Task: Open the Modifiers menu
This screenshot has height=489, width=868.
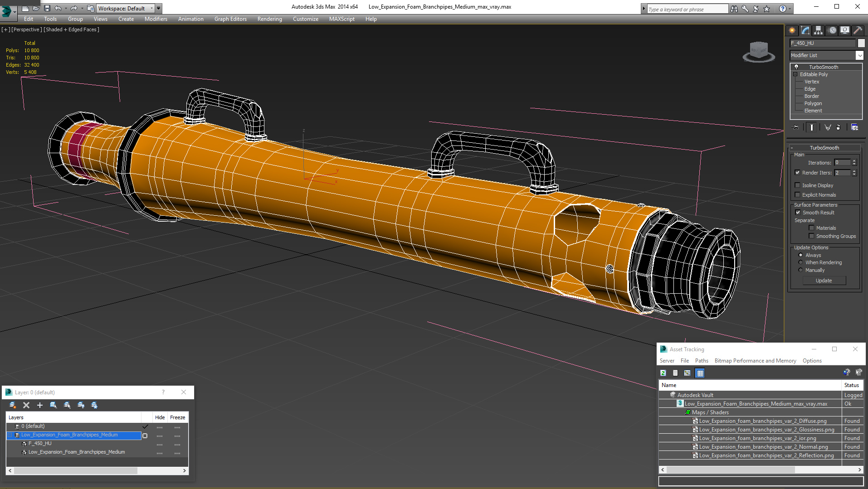Action: pos(156,19)
